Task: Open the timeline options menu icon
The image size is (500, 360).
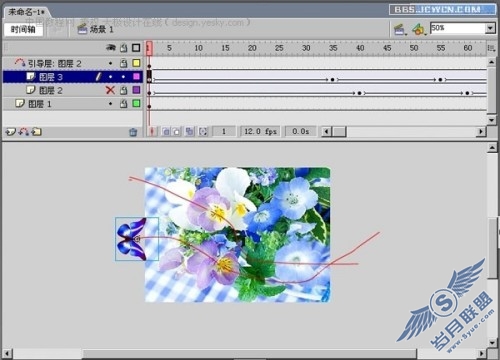Action: pyautogui.click(x=491, y=48)
